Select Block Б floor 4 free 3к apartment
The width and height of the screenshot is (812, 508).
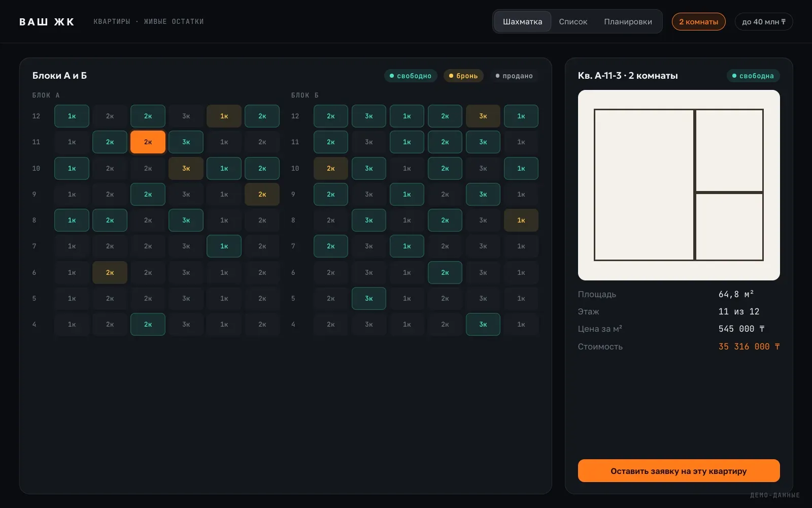coord(483,324)
